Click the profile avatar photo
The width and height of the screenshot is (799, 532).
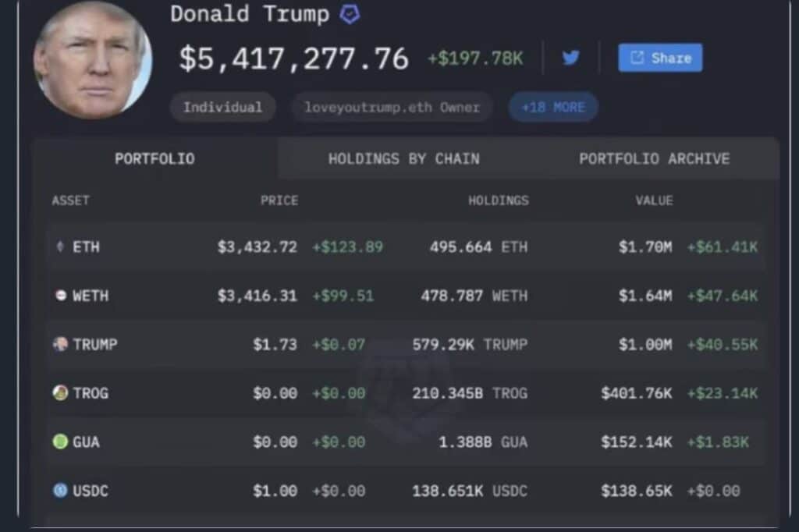coord(93,59)
